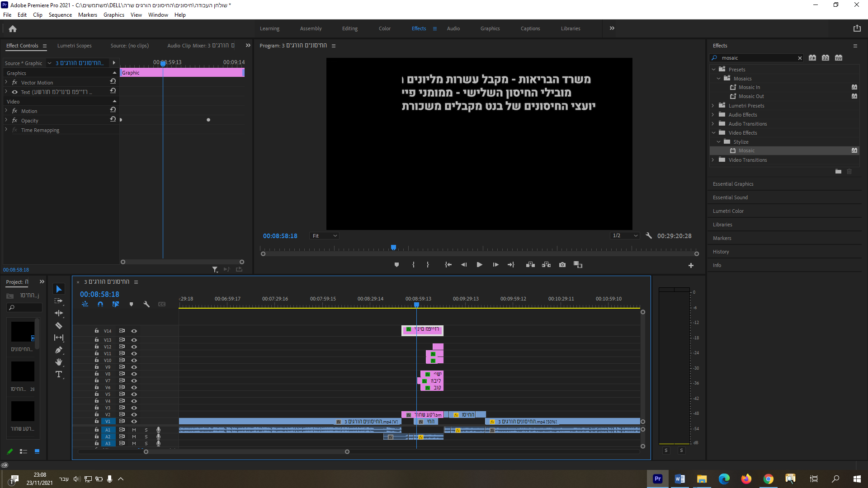Open the 1/2 playback resolution dropdown
The height and width of the screenshot is (488, 868).
pyautogui.click(x=625, y=236)
